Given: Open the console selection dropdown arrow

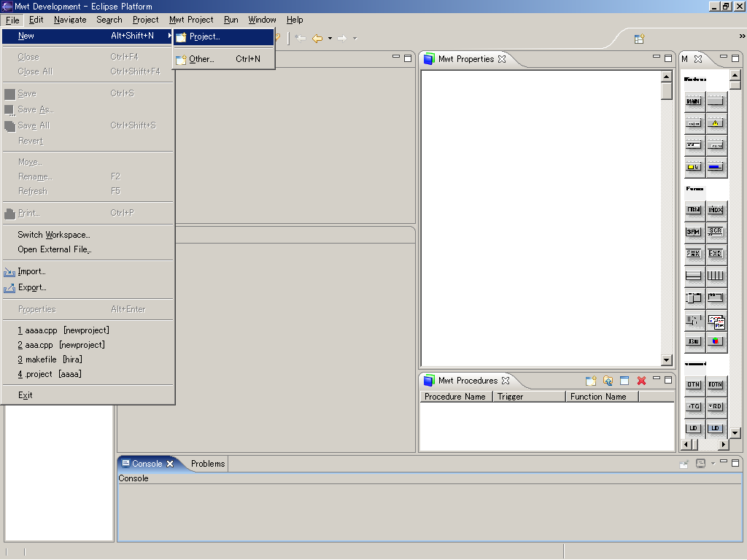Looking at the screenshot, I should pos(713,463).
